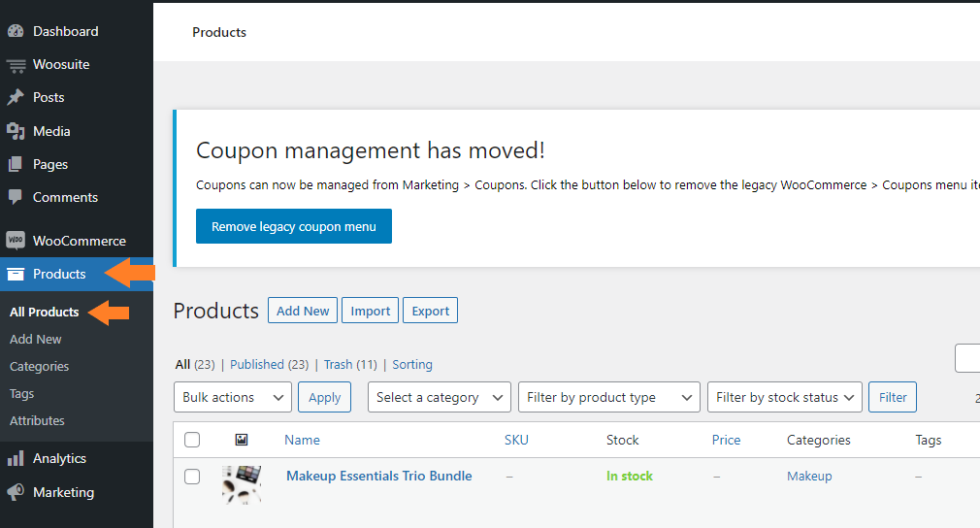The image size is (980, 528).
Task: Open the Filter by product type dropdown
Action: [x=608, y=397]
